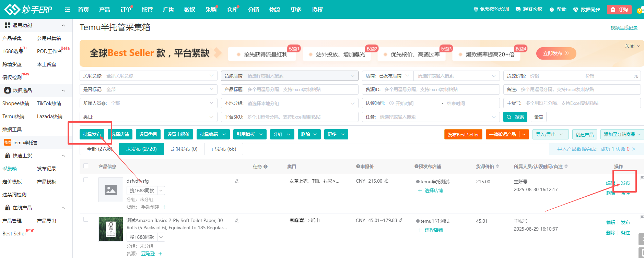Open the 批量编辑 dropdown
This screenshot has width=644, height=258.
click(x=213, y=134)
